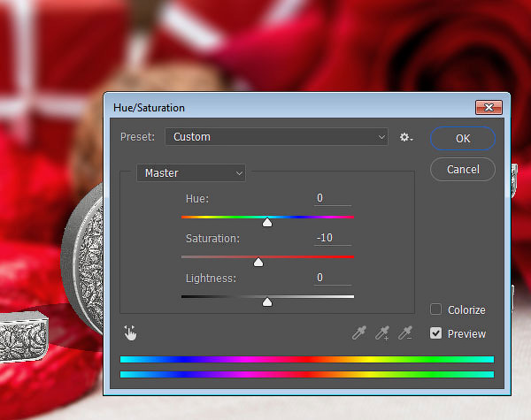Enable the Colorize checkbox

click(435, 309)
